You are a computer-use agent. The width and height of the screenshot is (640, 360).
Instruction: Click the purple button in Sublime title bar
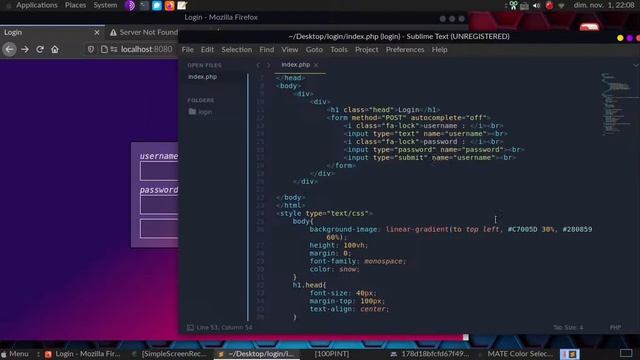(x=629, y=38)
